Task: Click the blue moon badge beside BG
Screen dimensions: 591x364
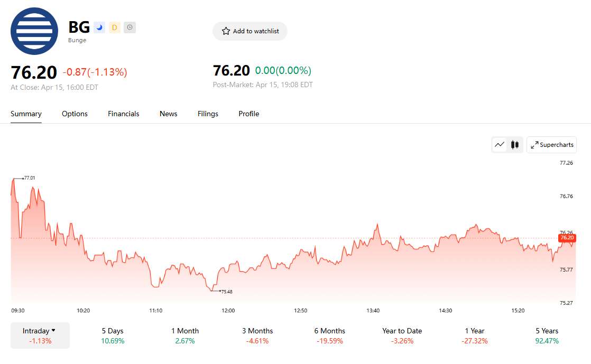Action: coord(99,27)
